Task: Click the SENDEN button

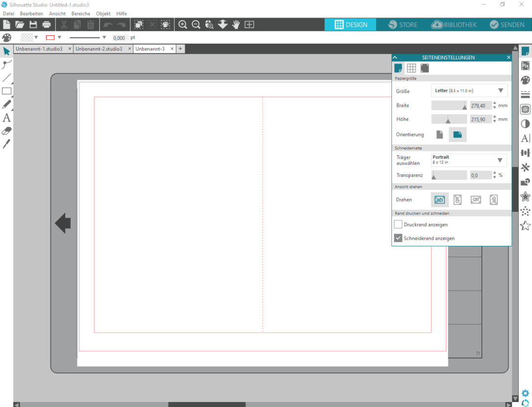Action: (x=507, y=24)
